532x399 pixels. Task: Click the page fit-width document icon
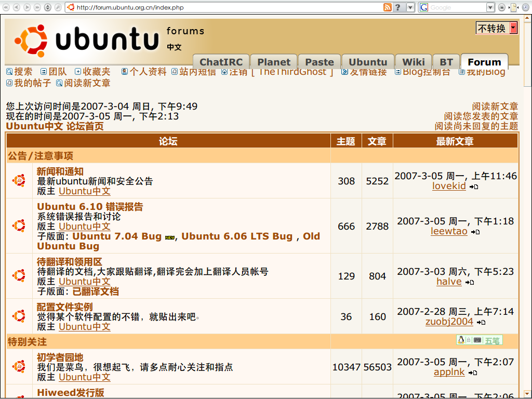point(514,7)
